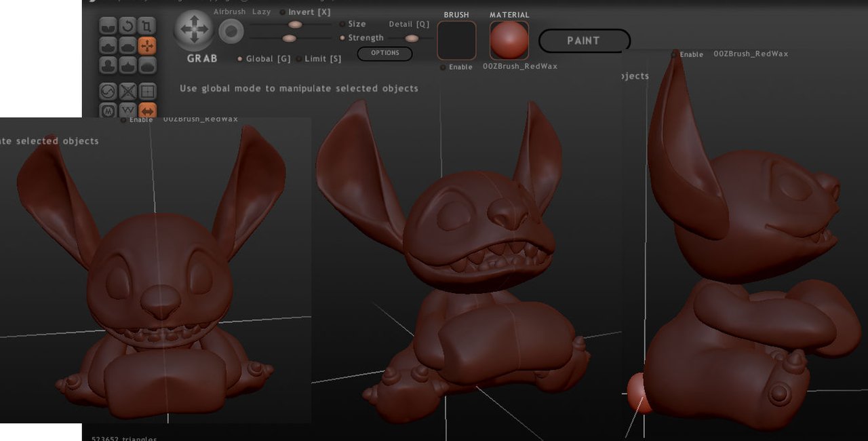This screenshot has width=868, height=441.
Task: Toggle the Limit [S] option
Action: [x=318, y=58]
